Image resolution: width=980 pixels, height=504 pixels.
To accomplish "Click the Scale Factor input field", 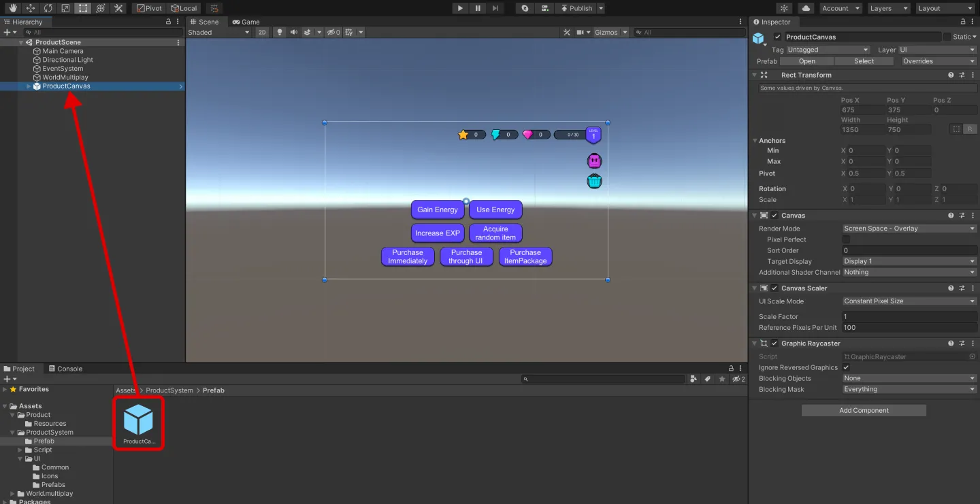I will tap(909, 316).
